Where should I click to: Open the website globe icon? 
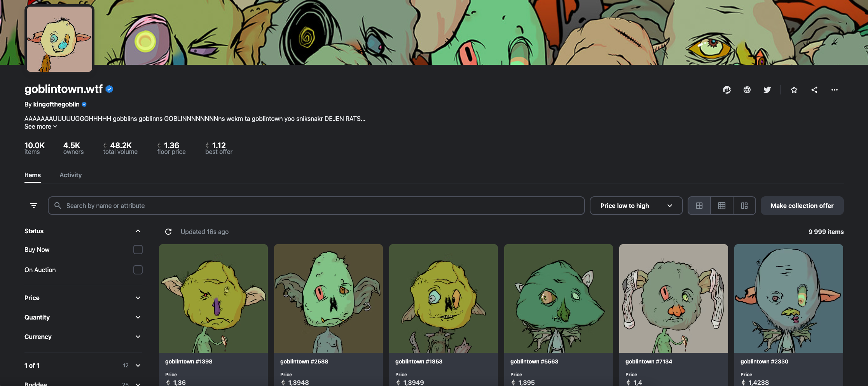click(x=747, y=90)
